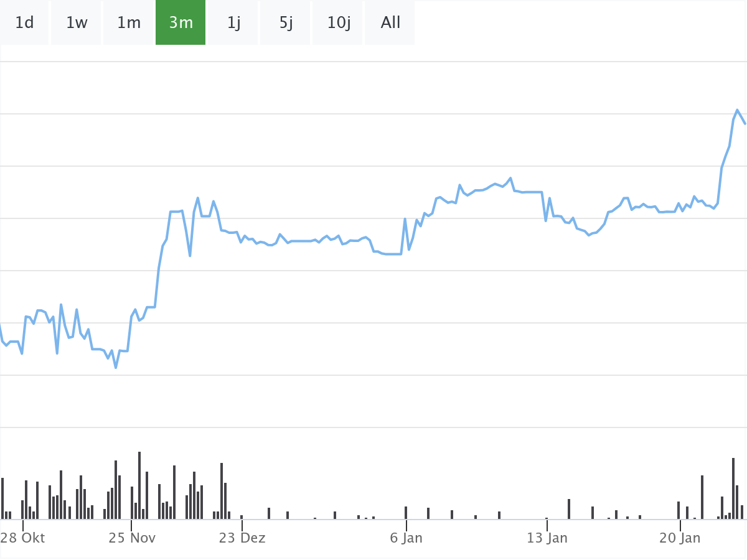Pick the 13 Jan date marker
The height and width of the screenshot is (560, 747).
(547, 538)
